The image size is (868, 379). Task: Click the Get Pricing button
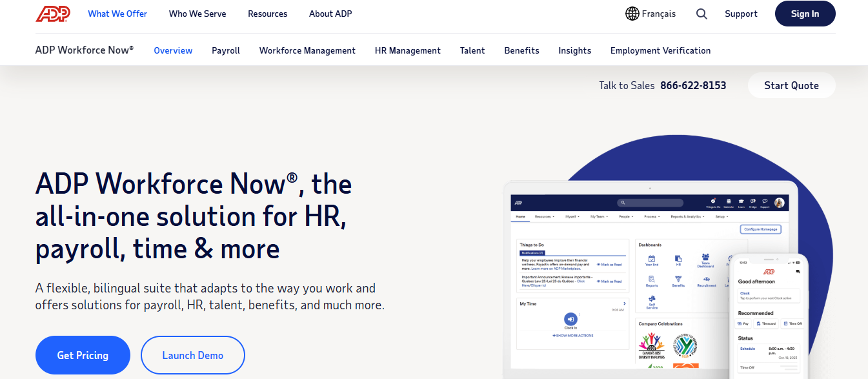point(83,354)
